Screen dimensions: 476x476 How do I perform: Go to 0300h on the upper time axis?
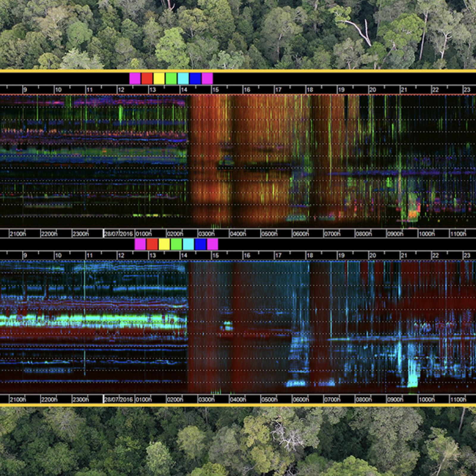[206, 234]
